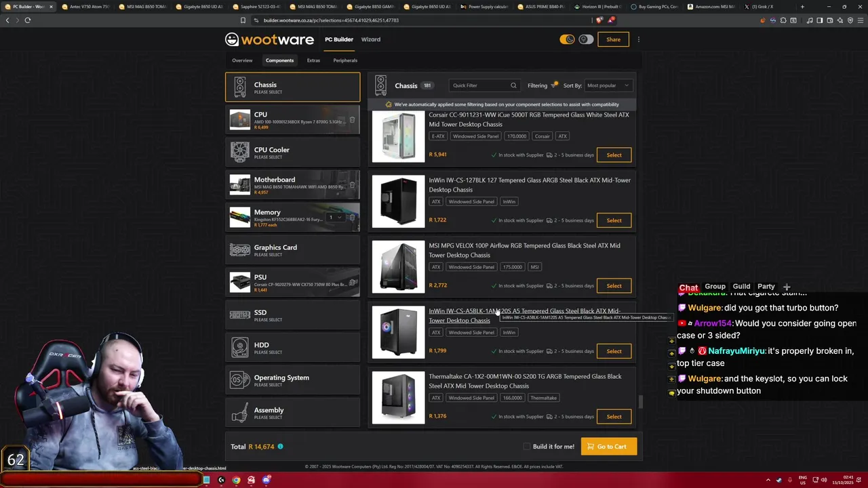Reload the browser page
This screenshot has height=488, width=868.
[x=28, y=20]
